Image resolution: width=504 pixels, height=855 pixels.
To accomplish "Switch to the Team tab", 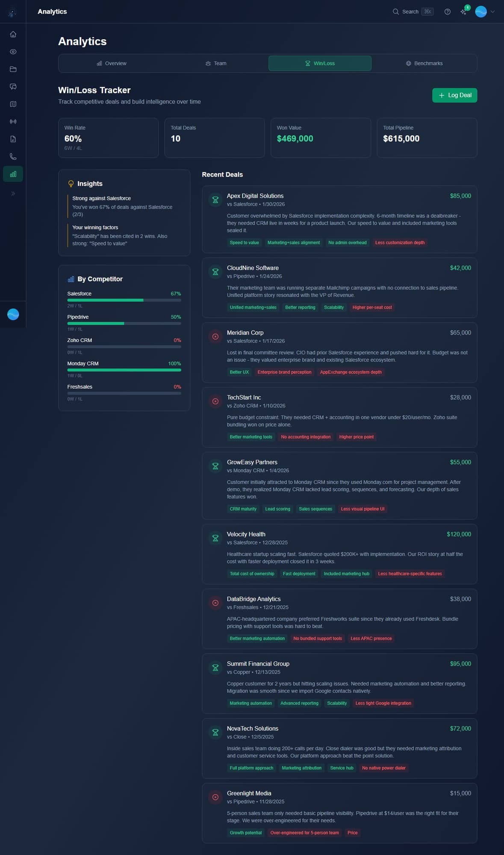I will tap(216, 63).
